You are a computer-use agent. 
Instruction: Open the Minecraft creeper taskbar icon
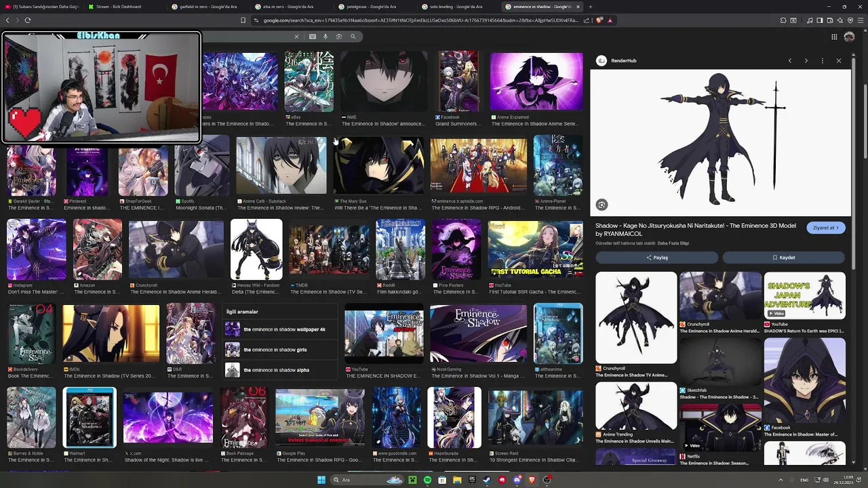412,480
